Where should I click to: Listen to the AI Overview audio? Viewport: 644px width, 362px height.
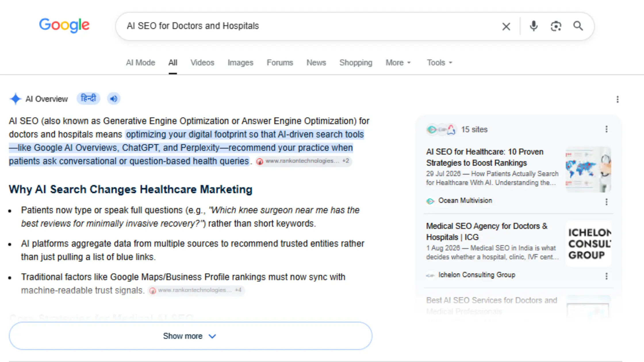[114, 99]
